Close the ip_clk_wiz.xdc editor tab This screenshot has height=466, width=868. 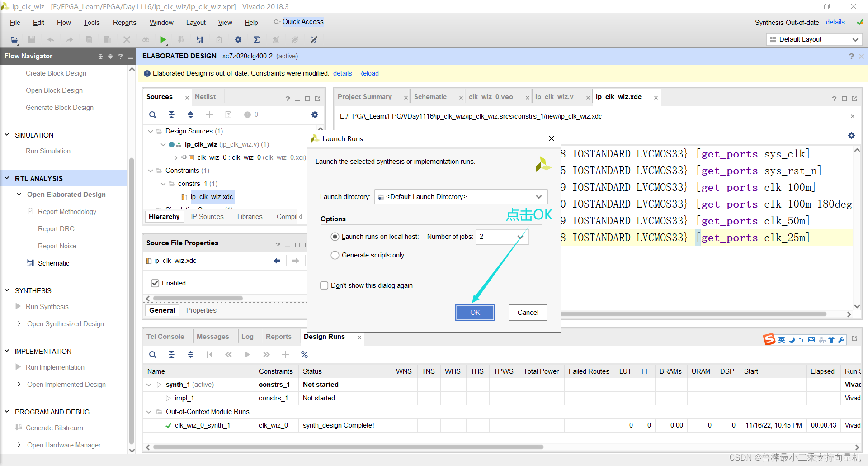pos(656,98)
